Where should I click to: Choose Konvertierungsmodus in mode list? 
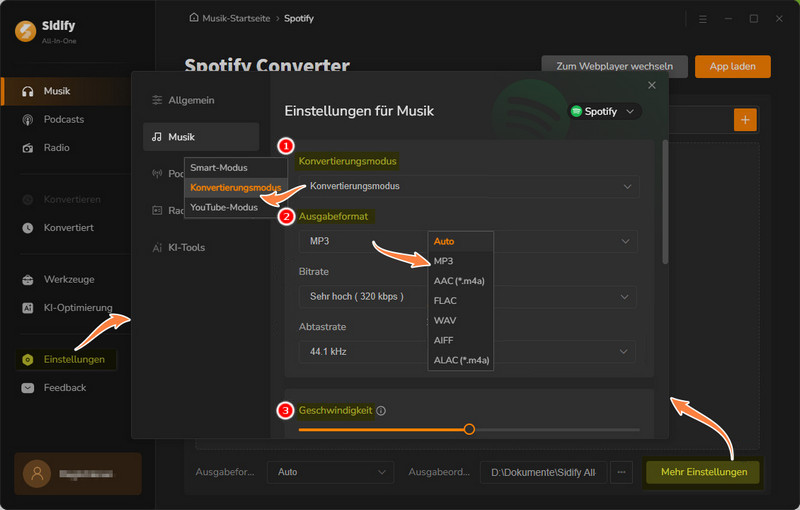[x=236, y=188]
